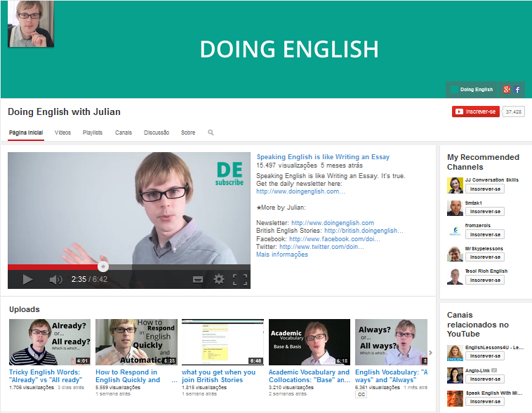The image size is (532, 413).
Task: Open the Discussão tab
Action: click(x=157, y=133)
